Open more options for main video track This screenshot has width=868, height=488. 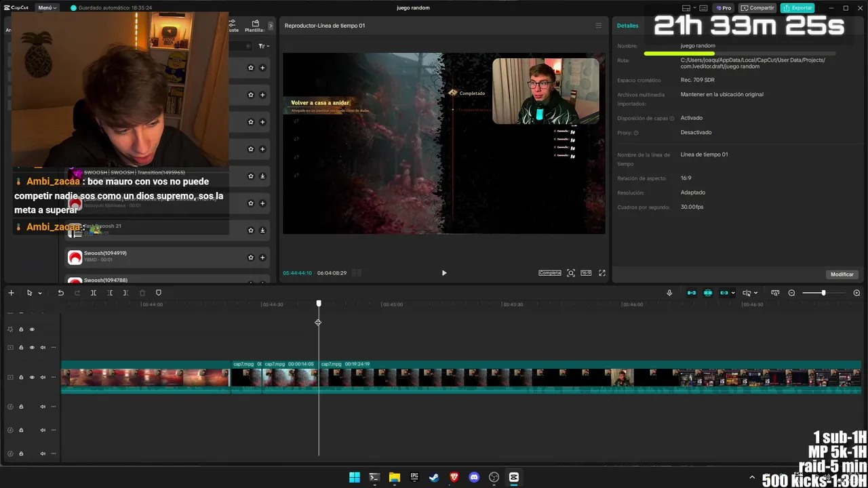54,378
